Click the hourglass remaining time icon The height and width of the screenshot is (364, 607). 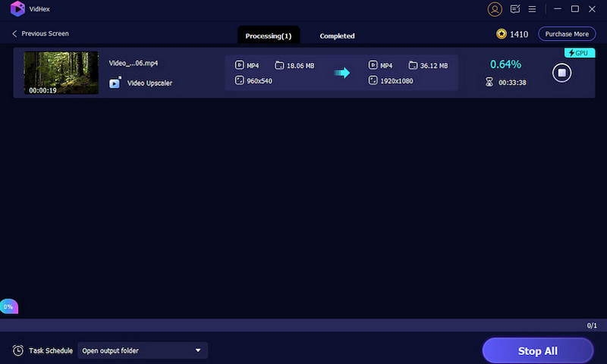(x=489, y=82)
